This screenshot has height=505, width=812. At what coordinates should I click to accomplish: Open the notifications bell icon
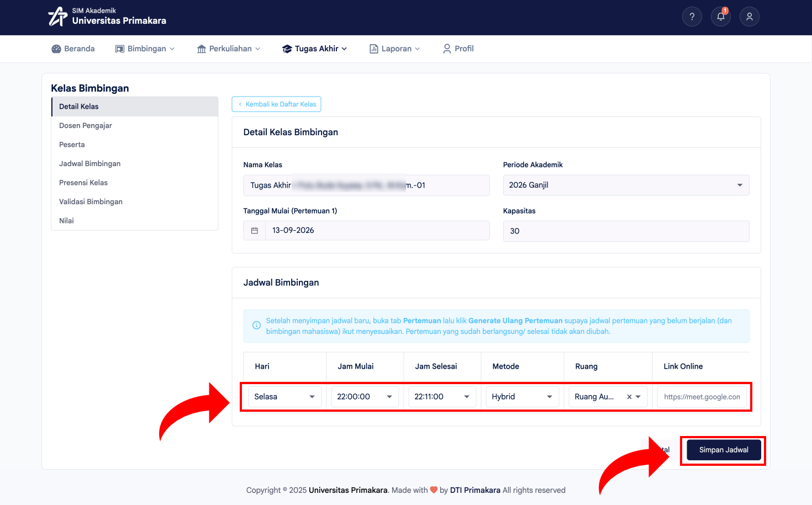tap(721, 17)
